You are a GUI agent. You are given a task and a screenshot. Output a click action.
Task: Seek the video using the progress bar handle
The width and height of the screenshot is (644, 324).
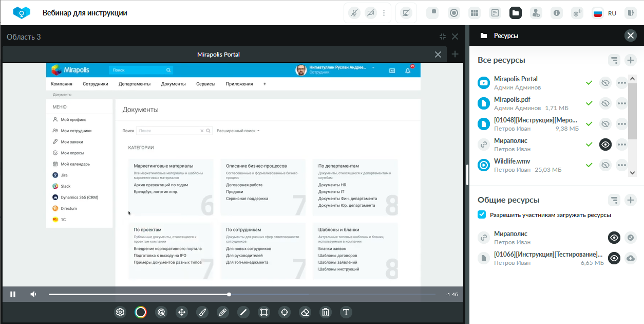tap(229, 294)
